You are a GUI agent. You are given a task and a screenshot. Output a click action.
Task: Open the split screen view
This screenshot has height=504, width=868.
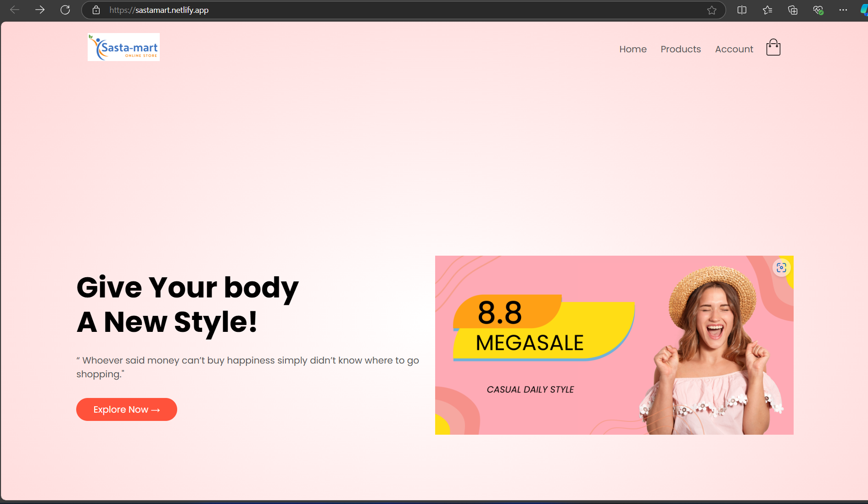[x=742, y=10]
